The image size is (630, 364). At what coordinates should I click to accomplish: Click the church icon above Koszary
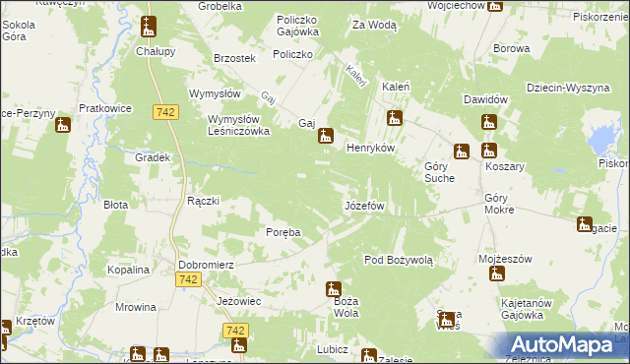[489, 151]
